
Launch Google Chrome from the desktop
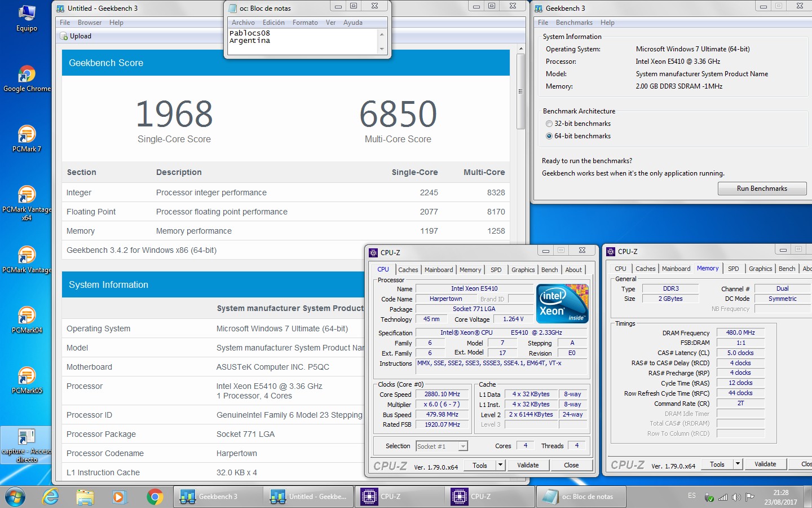click(x=27, y=78)
